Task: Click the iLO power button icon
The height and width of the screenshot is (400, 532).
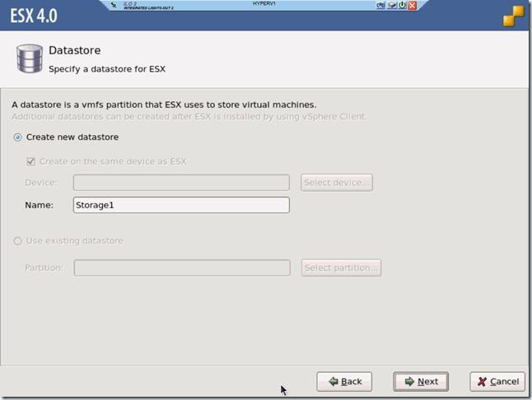Action: pyautogui.click(x=403, y=5)
